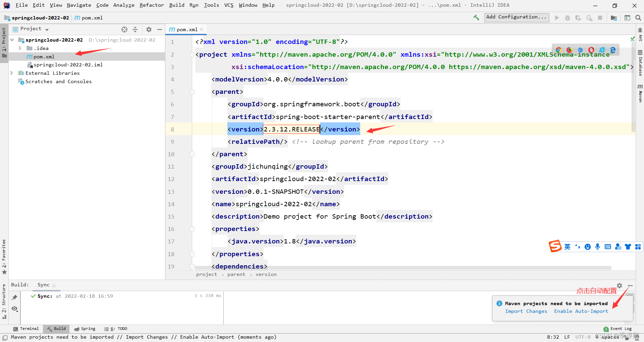This screenshot has width=644, height=342.
Task: Open Project panel settings gear
Action: pyautogui.click(x=149, y=30)
